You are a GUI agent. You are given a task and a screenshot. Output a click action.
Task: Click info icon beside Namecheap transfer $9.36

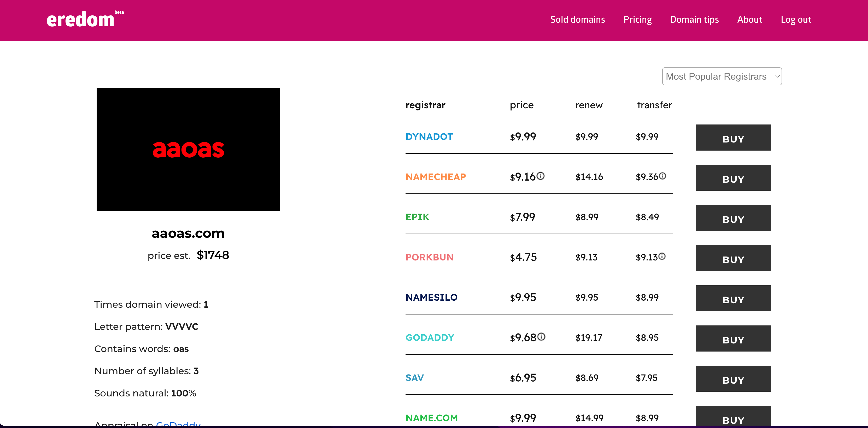tap(662, 176)
